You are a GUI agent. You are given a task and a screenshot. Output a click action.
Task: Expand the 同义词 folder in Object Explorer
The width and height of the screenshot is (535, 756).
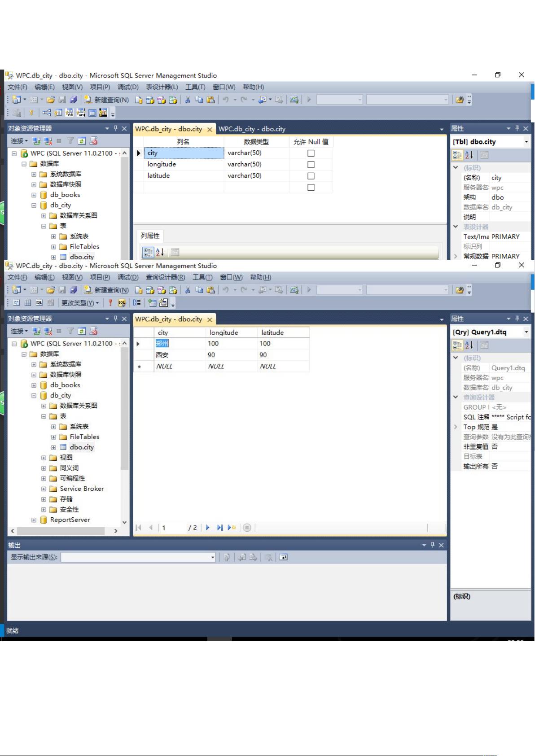click(x=44, y=468)
